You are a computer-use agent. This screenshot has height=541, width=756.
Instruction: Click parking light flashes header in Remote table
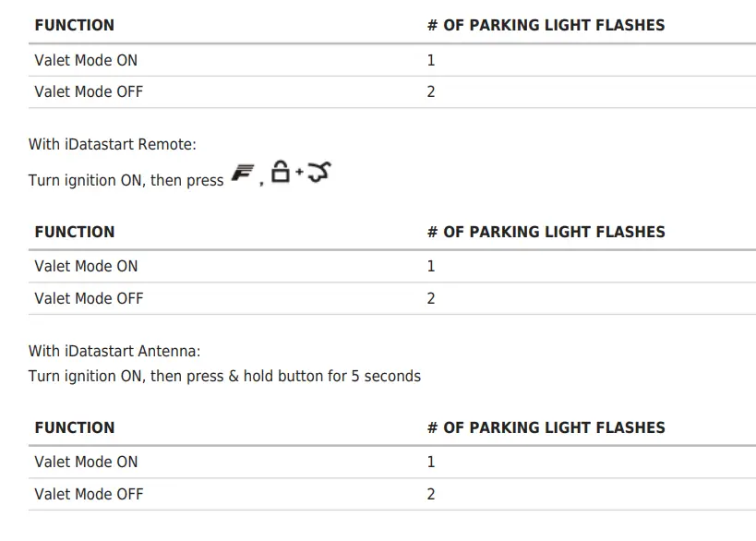545,232
